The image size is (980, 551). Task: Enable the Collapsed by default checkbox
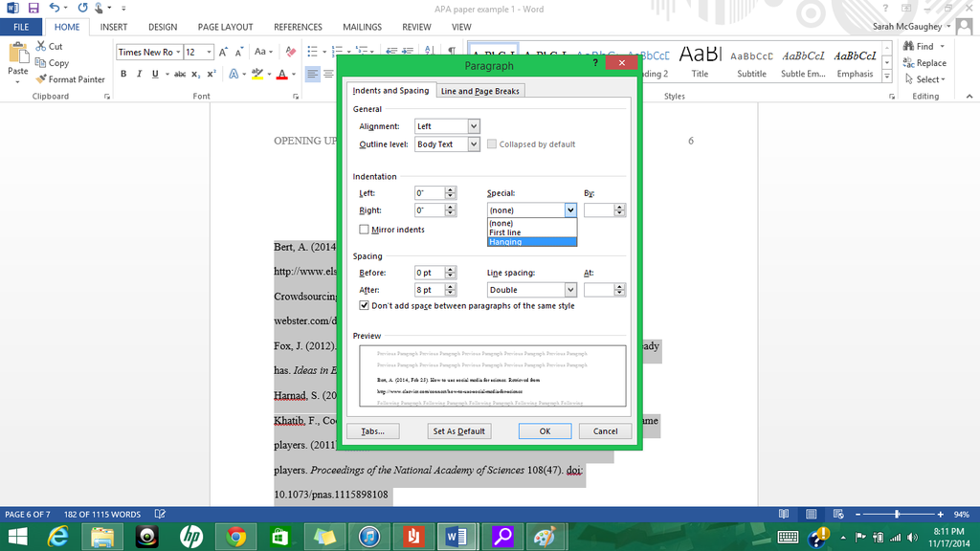point(492,143)
